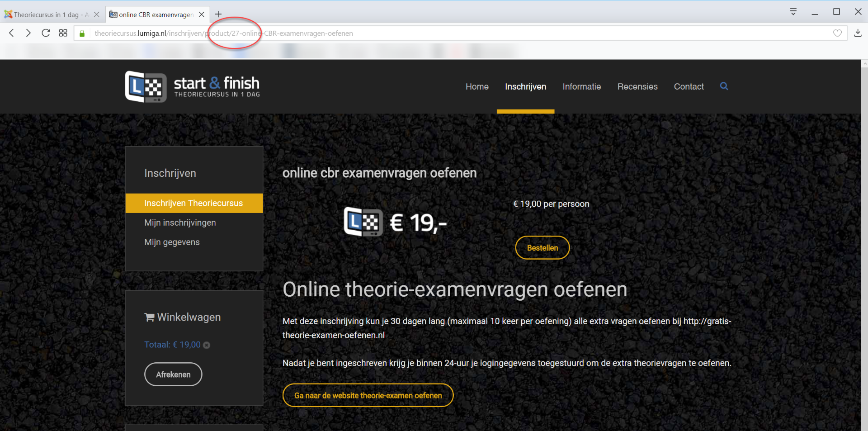Click the 'Online theorie-examenvragen oefenen' heading

click(x=455, y=289)
